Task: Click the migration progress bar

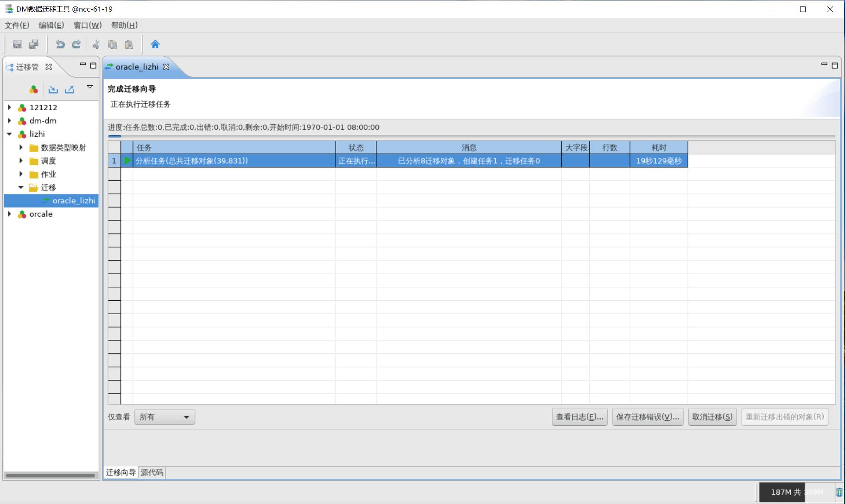Action: click(471, 136)
